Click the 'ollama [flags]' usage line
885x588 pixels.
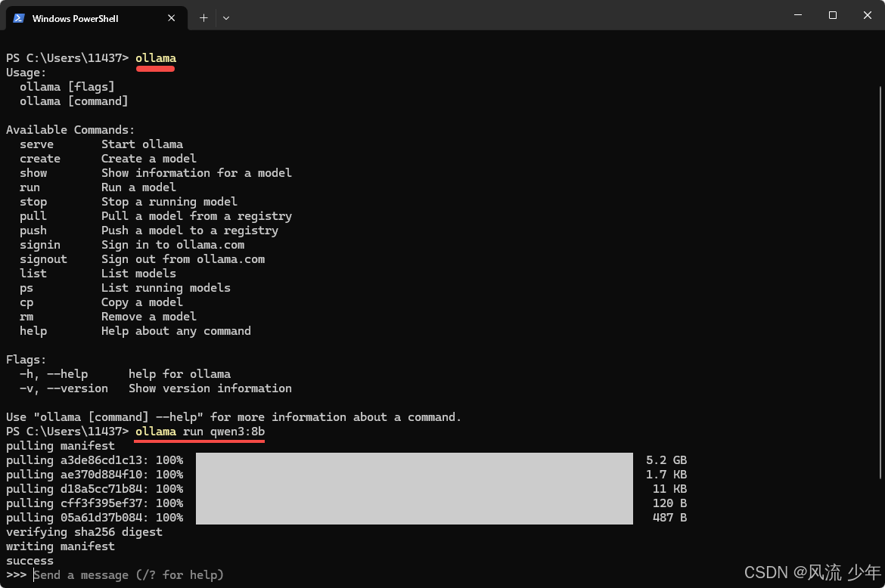pyautogui.click(x=67, y=87)
